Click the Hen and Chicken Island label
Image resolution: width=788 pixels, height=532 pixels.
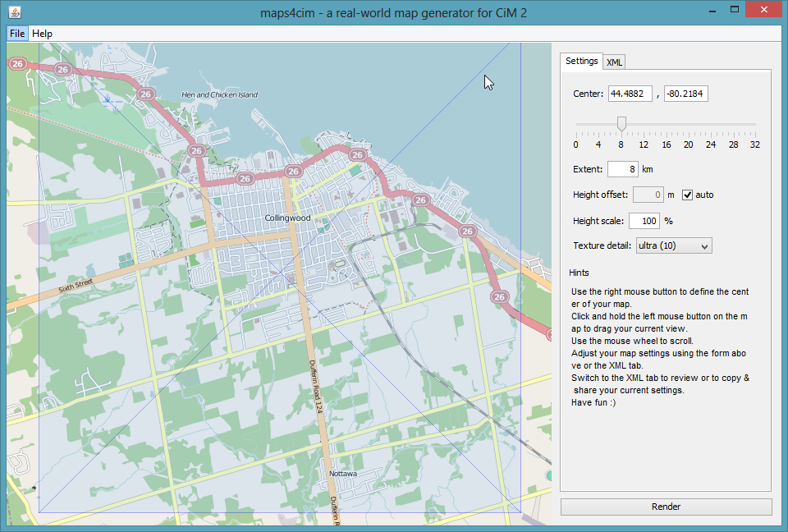(220, 94)
